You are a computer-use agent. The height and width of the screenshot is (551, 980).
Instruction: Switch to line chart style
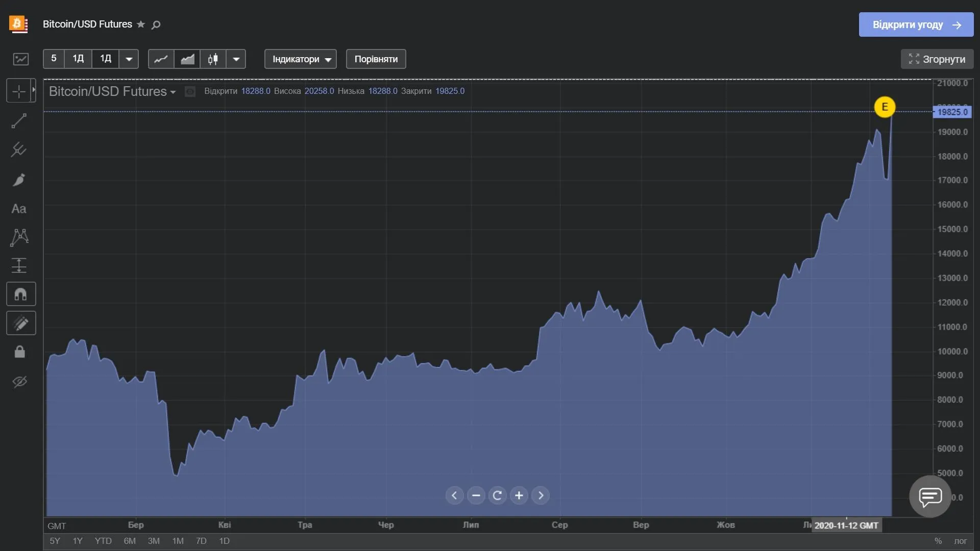(x=161, y=59)
